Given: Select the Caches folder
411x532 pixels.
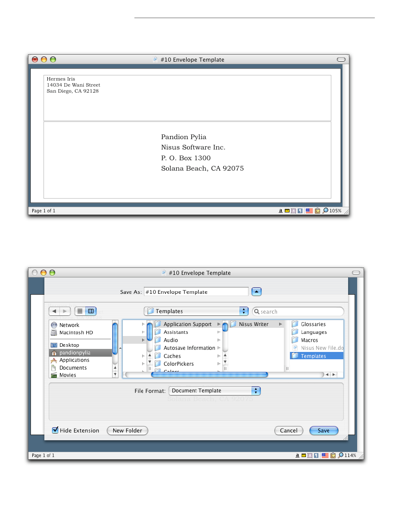Looking at the screenshot, I should tap(187, 356).
